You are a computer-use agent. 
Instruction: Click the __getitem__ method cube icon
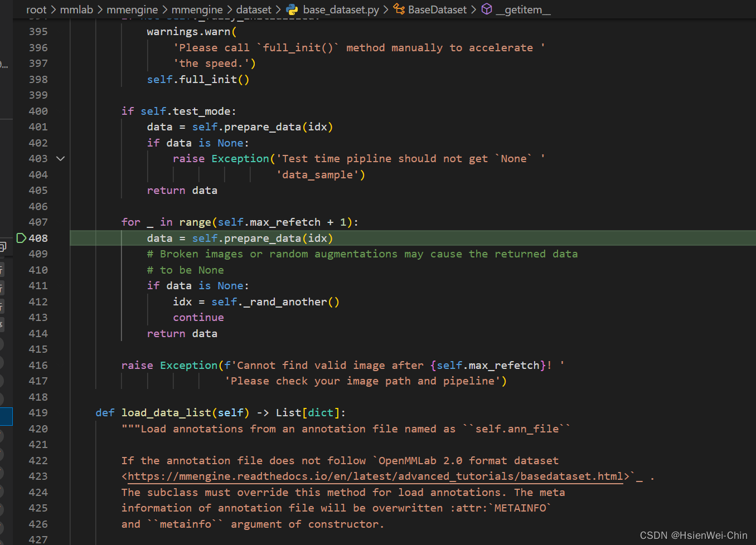coord(487,9)
